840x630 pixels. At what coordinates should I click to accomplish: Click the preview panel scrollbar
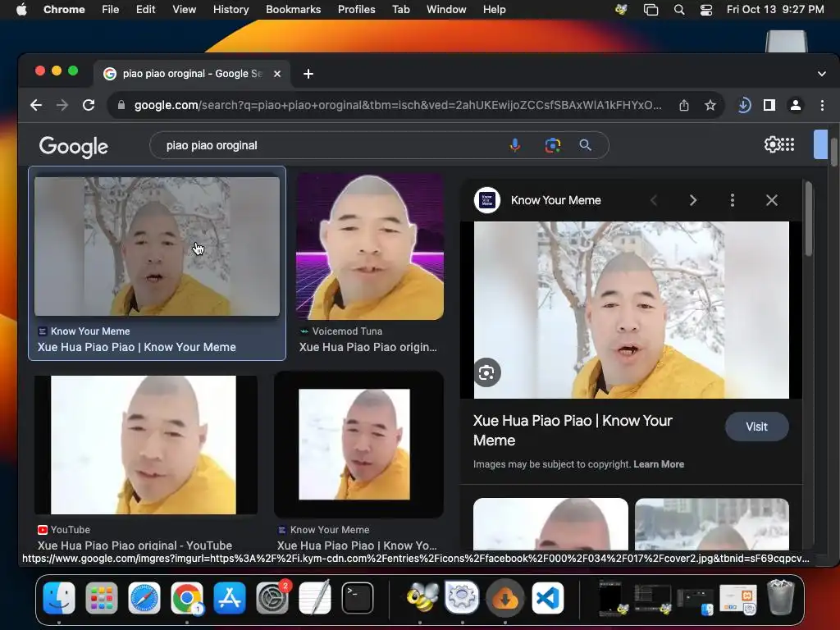(x=808, y=219)
